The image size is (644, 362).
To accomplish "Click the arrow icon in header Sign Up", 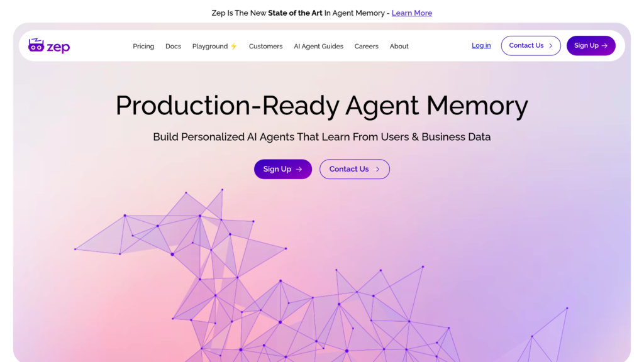I will point(604,45).
